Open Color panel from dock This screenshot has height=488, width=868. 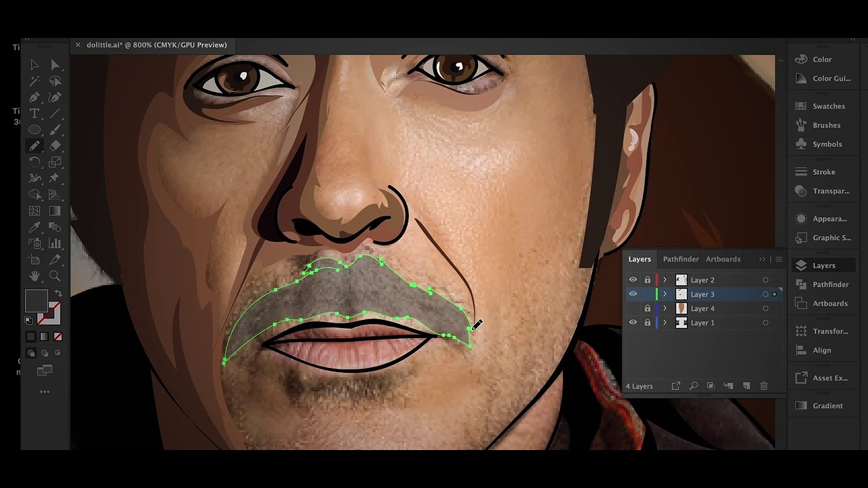pos(823,60)
